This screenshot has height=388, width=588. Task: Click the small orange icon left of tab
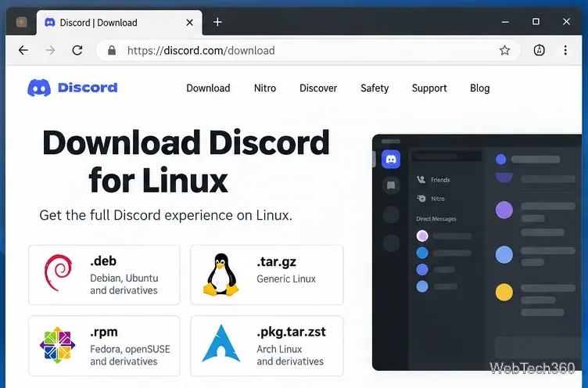coord(22,23)
